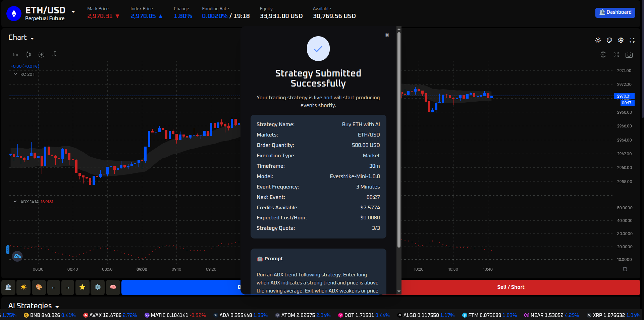Toggle compact layout with the corners icon
644x320 pixels.
pyautogui.click(x=632, y=40)
